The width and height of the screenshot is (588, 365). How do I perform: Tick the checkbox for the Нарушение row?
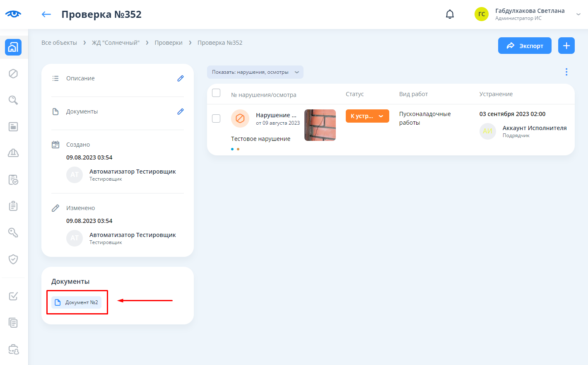[216, 118]
